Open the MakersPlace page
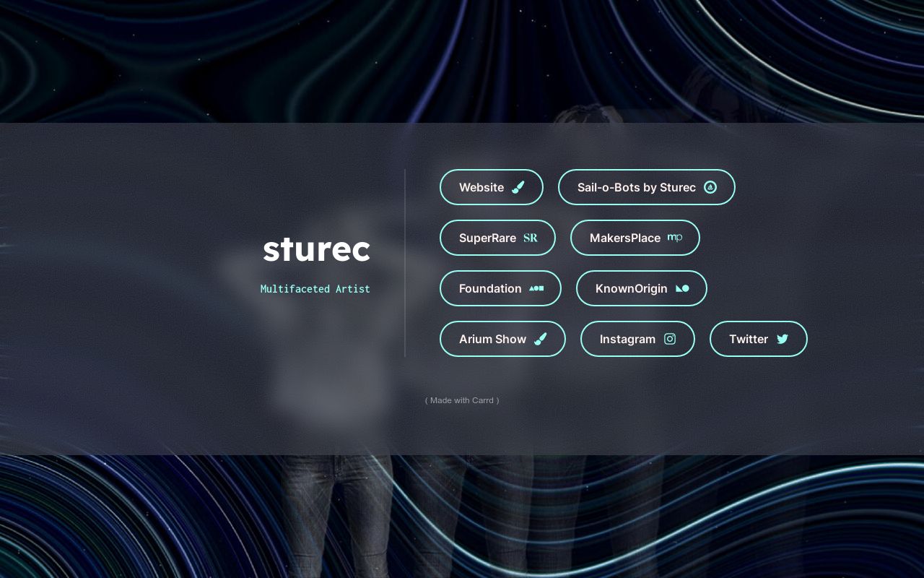 point(635,238)
